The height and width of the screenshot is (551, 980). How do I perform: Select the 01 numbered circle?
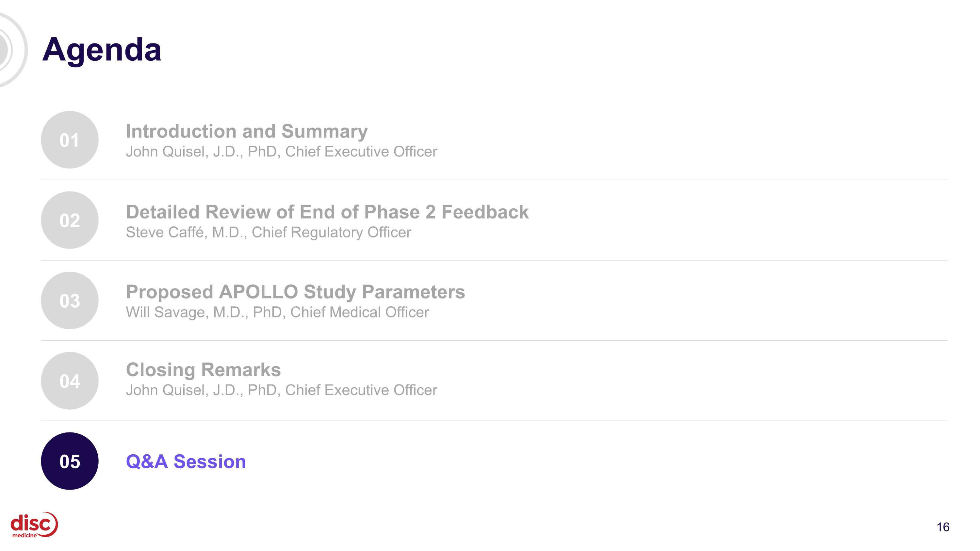[70, 140]
